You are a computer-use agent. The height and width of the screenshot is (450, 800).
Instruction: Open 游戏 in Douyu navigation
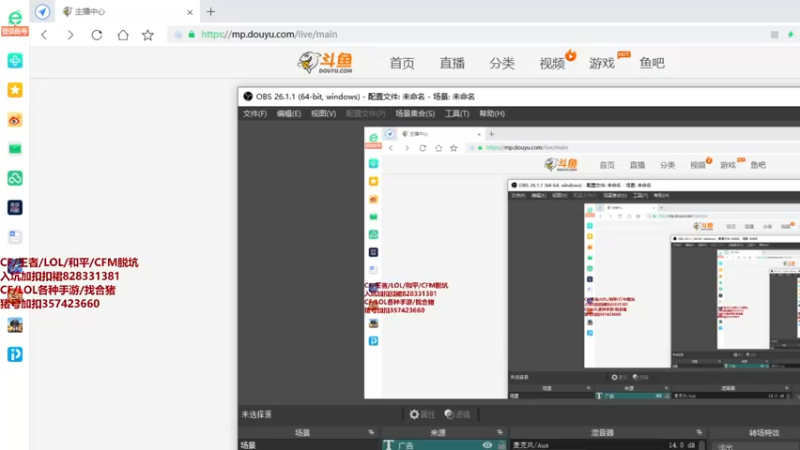602,63
